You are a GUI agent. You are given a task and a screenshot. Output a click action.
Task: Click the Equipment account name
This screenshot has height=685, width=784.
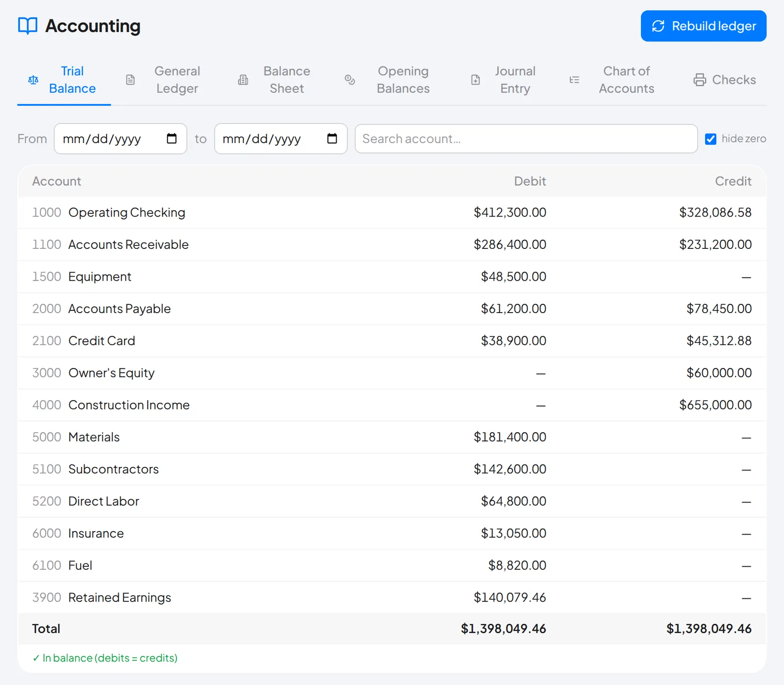click(x=100, y=277)
